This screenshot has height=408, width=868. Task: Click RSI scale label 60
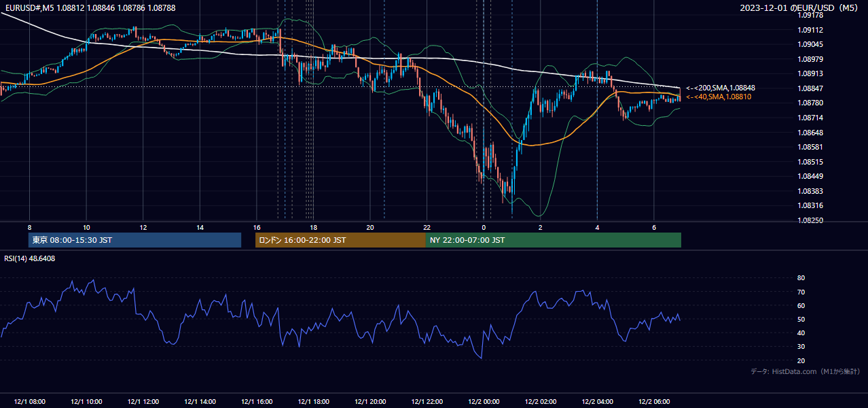(801, 305)
